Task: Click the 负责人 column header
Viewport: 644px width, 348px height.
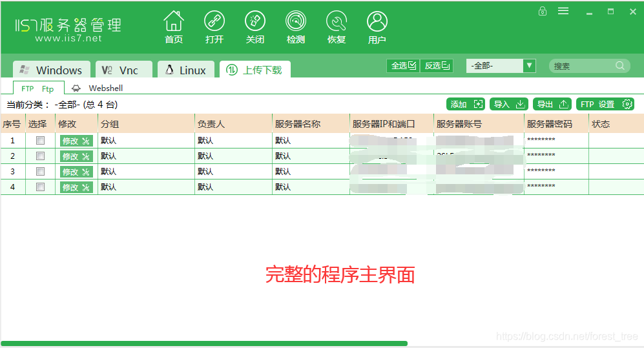Action: (x=233, y=123)
